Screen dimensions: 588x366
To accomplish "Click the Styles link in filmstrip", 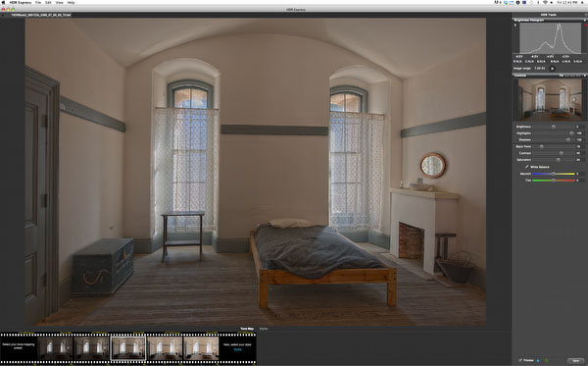I will (238, 349).
